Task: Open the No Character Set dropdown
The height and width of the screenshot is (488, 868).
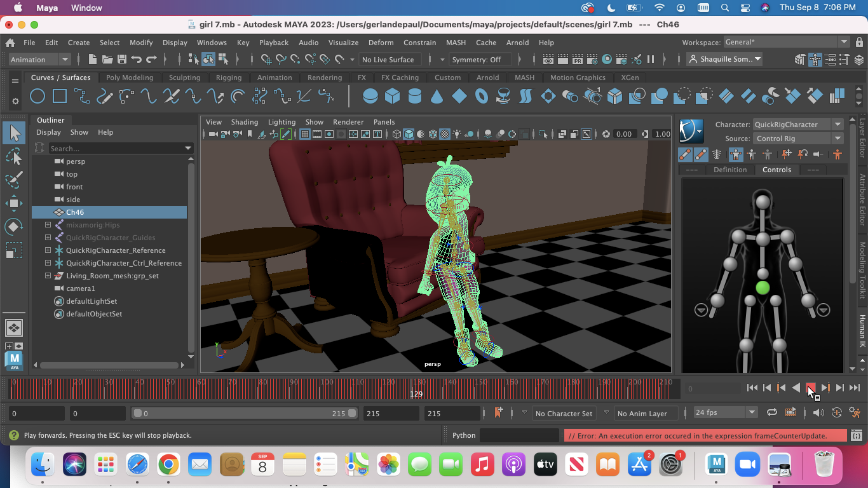Action: (x=564, y=413)
